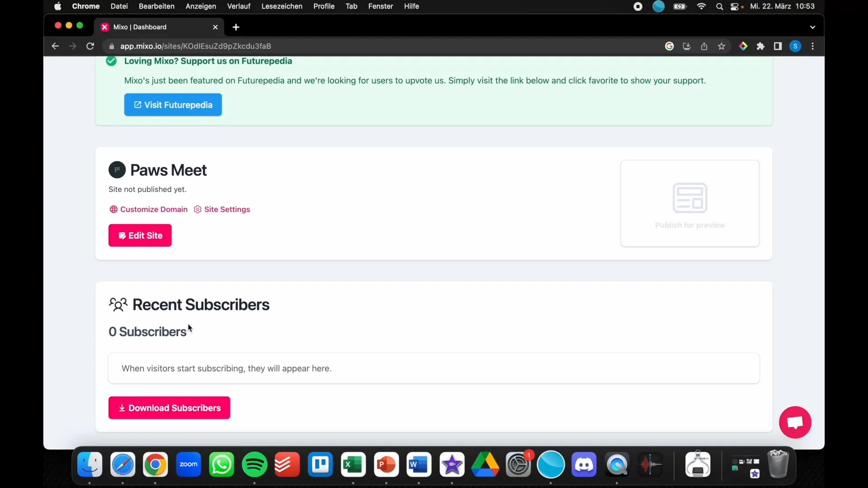The image size is (868, 488).
Task: Open Customize Domain settings
Action: (x=149, y=209)
